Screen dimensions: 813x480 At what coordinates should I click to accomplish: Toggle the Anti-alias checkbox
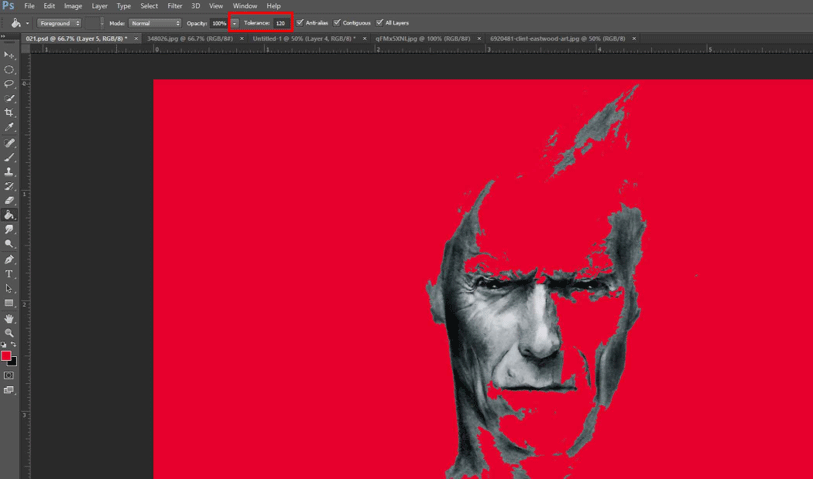[x=300, y=23]
